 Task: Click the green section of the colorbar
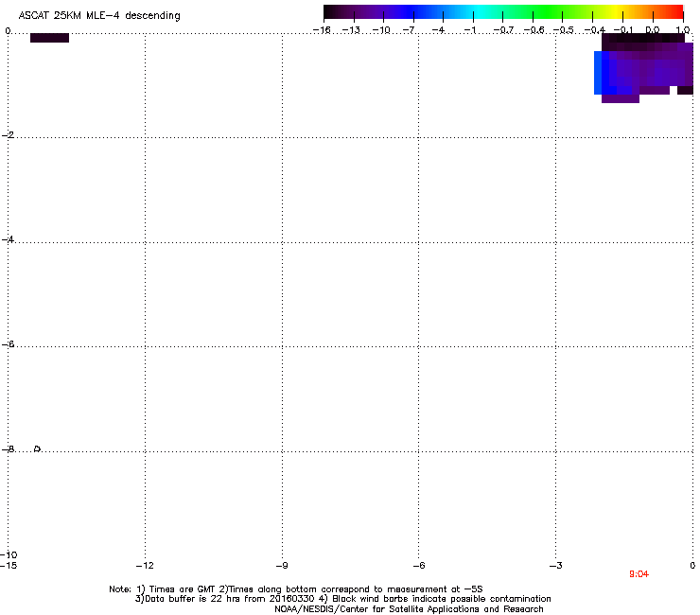pyautogui.click(x=549, y=11)
